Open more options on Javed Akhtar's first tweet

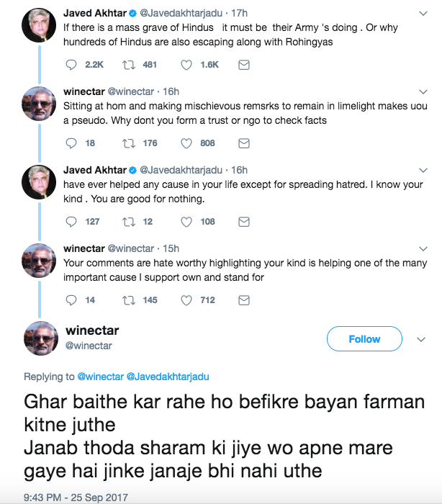(423, 13)
